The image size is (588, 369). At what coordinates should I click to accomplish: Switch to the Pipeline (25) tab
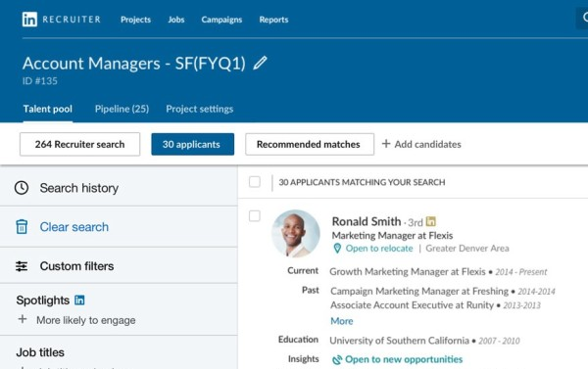click(x=122, y=109)
